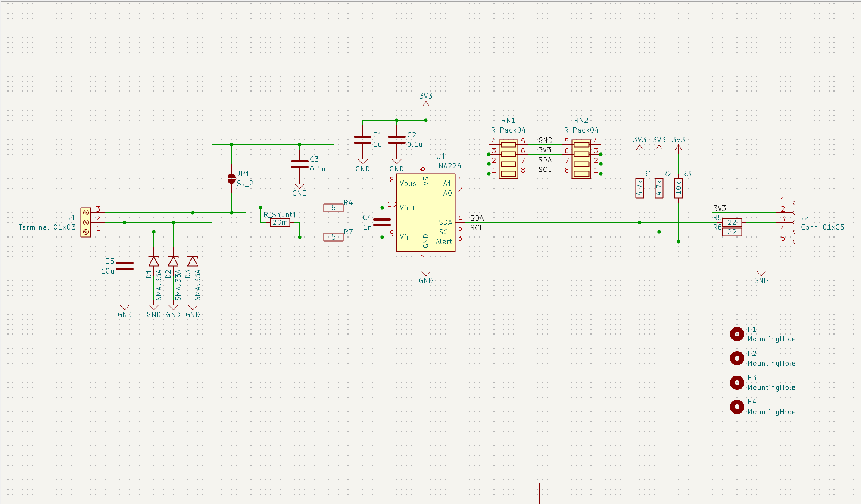
Task: Select the INA226 U1 chip symbol
Action: pyautogui.click(x=425, y=212)
